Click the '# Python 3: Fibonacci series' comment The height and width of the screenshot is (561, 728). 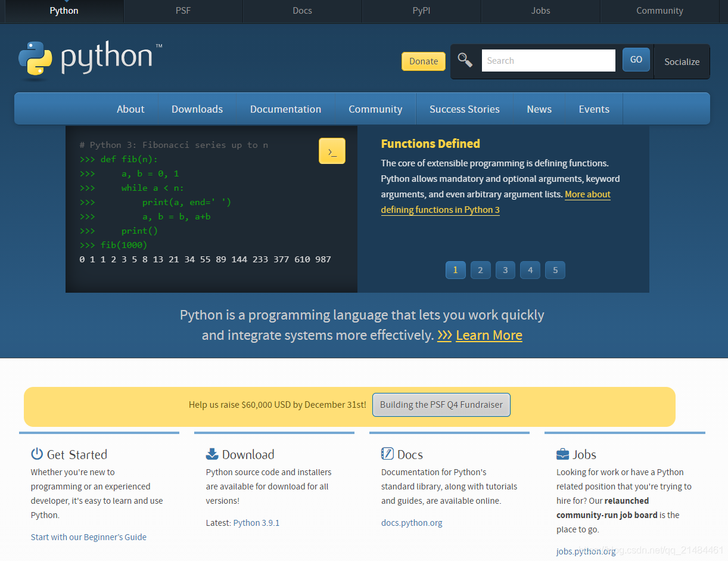tap(173, 145)
